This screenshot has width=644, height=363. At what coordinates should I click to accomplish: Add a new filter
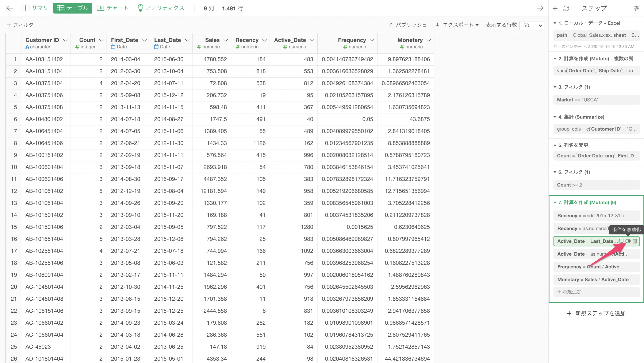(20, 25)
